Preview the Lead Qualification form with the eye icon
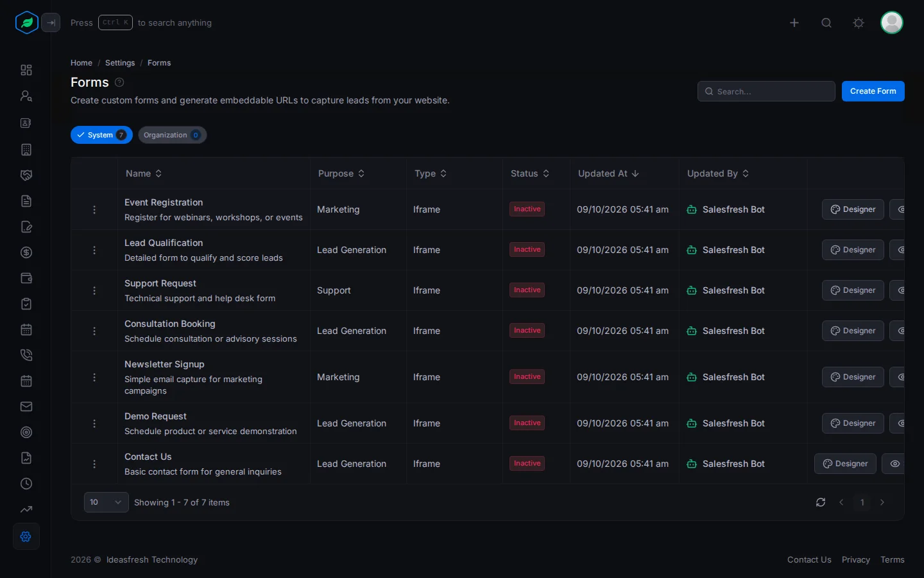 pyautogui.click(x=897, y=250)
